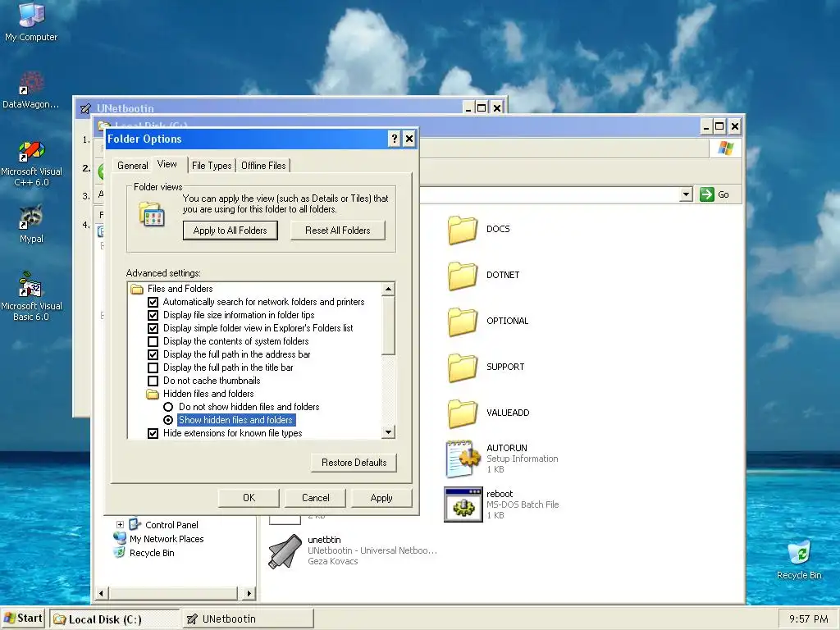
Task: Confirm Folder Options with OK
Action: [x=249, y=498]
